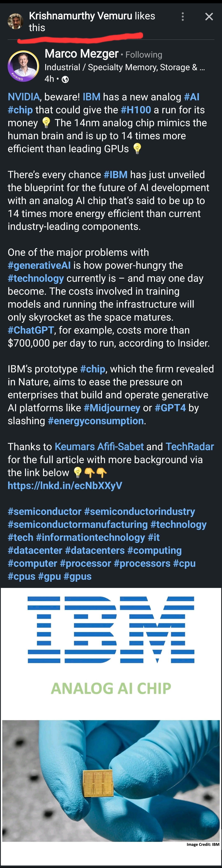This screenshot has width=222, height=868.
Task: Tap the #semiconductormanufacturing hashtag
Action: pos(78,525)
